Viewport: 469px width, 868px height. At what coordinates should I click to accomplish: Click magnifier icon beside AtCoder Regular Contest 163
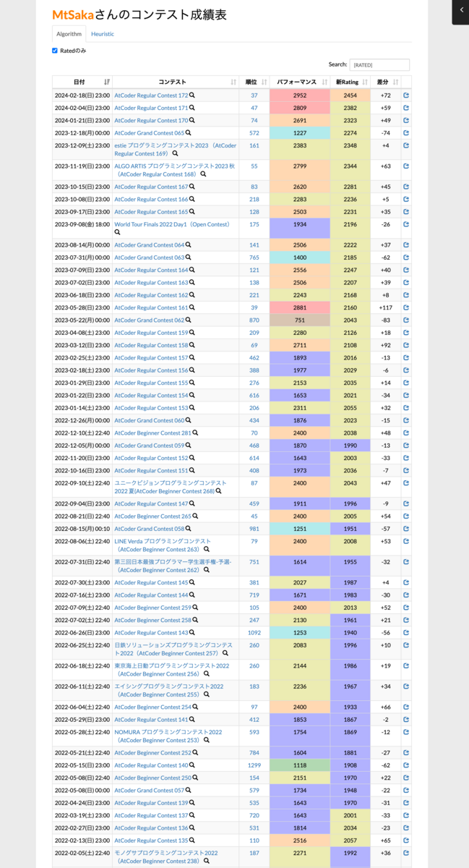[x=192, y=282]
